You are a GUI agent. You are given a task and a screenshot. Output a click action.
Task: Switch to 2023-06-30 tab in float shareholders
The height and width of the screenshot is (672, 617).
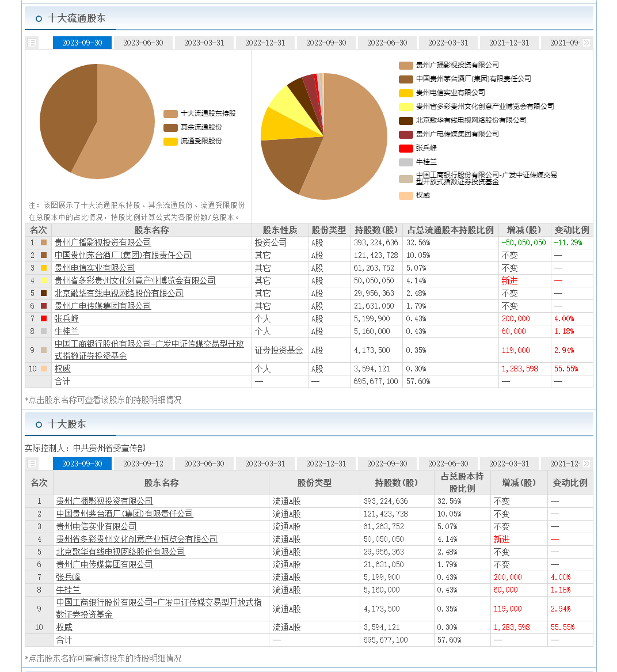point(143,43)
